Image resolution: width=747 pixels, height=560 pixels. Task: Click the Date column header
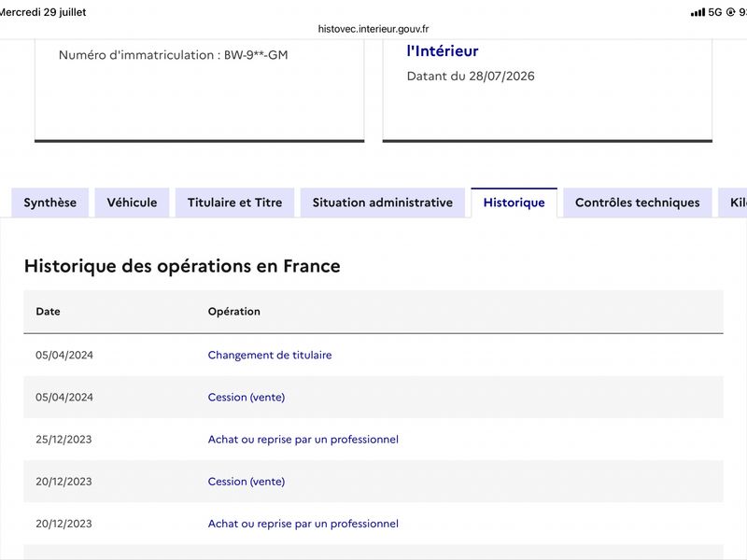click(49, 312)
